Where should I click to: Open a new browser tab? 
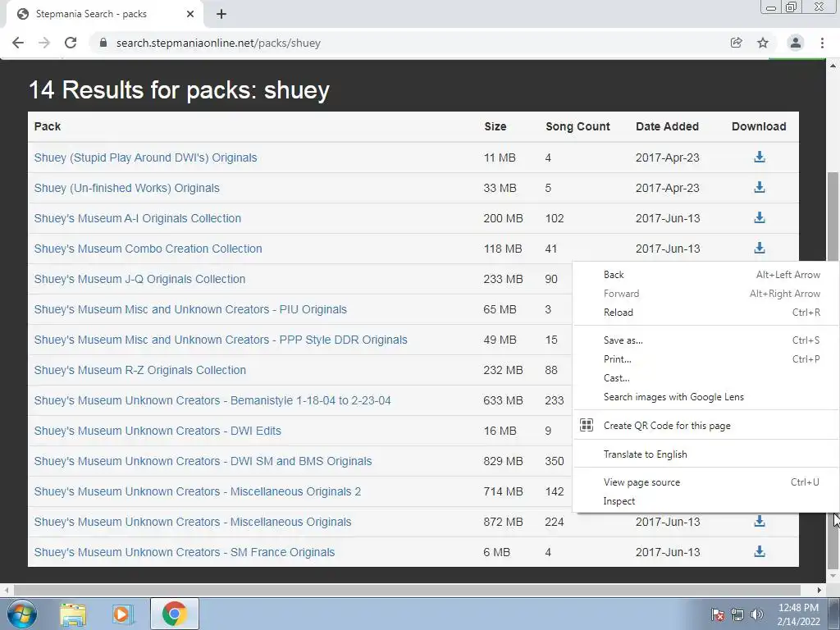(221, 14)
